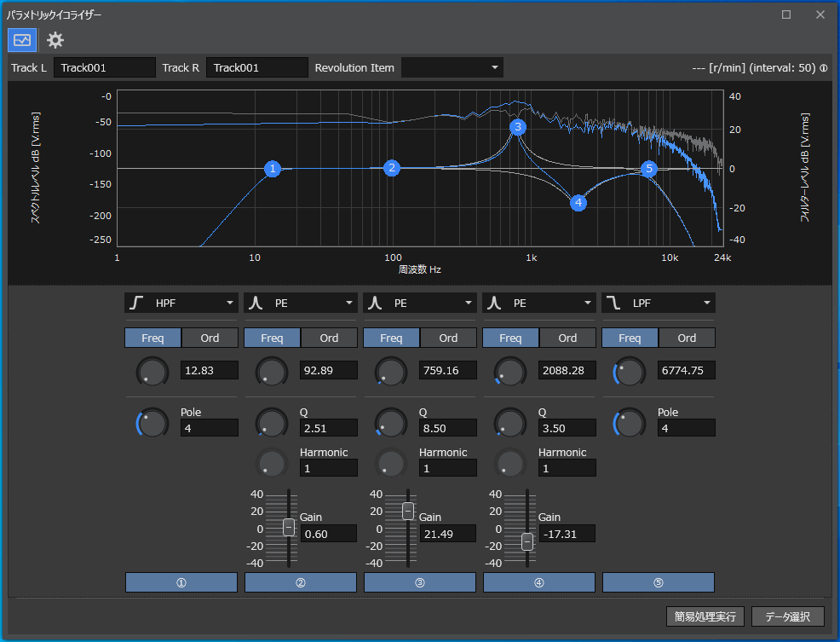
Task: Select filter node 3 on the graph
Action: (x=517, y=127)
